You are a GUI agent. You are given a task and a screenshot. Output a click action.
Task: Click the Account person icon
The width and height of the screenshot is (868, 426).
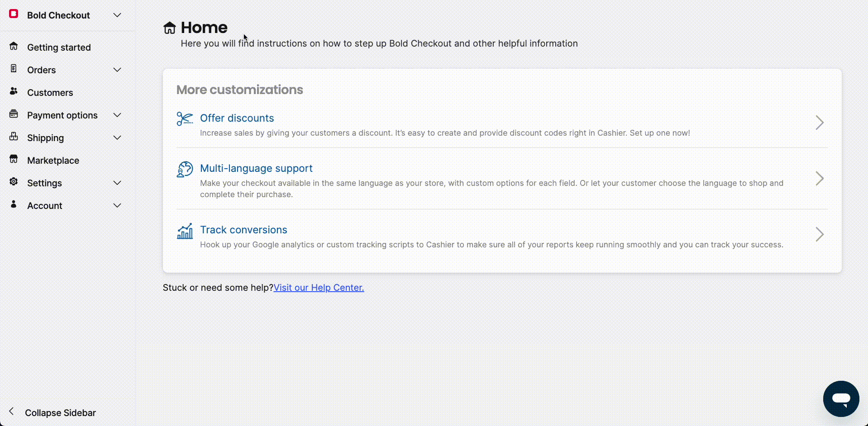(x=14, y=204)
